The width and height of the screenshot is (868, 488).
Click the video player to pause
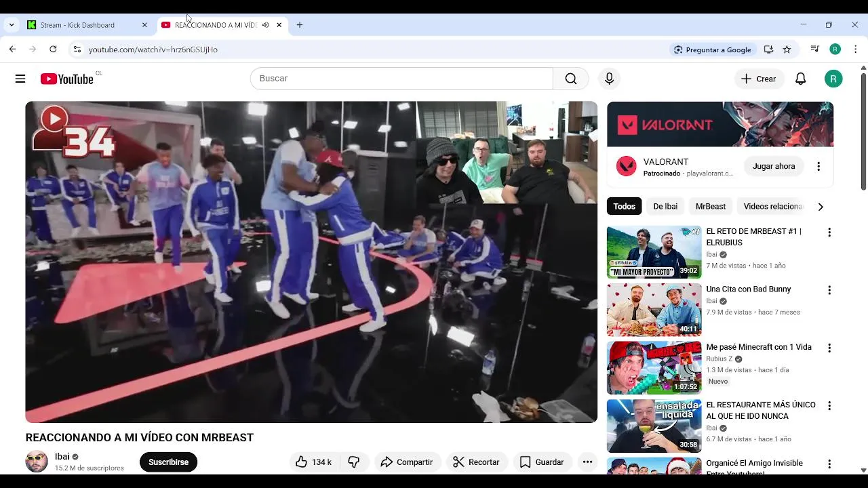[311, 262]
